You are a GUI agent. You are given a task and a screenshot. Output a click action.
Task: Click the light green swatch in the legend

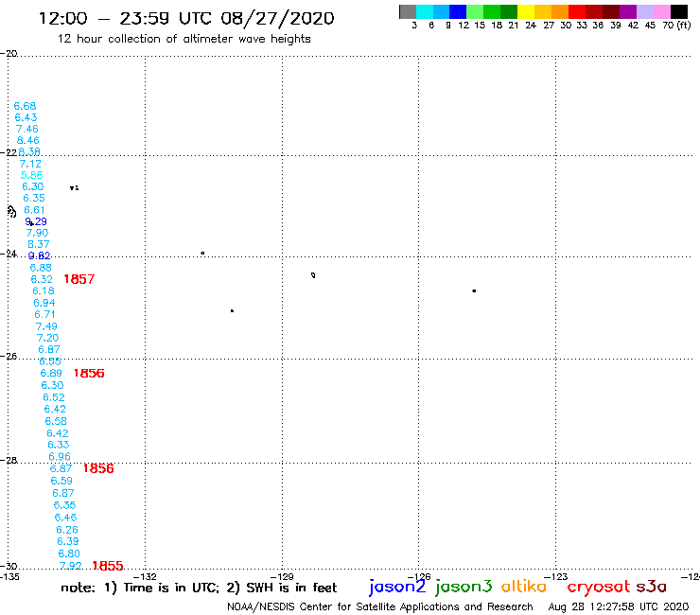coord(476,11)
